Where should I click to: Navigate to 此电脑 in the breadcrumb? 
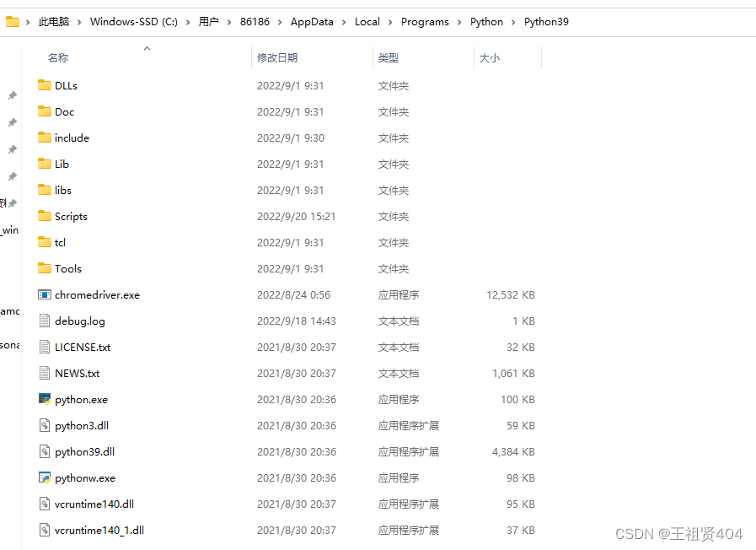click(54, 22)
